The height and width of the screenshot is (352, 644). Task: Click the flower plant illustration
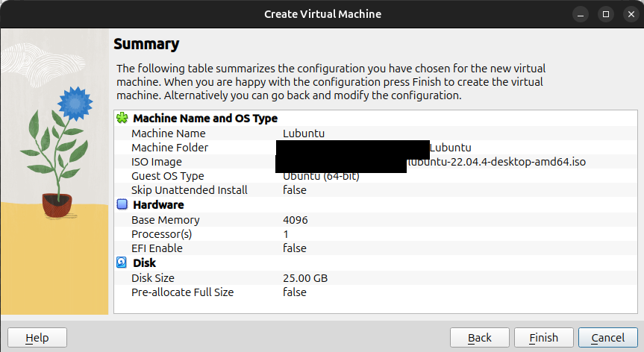tap(62, 151)
